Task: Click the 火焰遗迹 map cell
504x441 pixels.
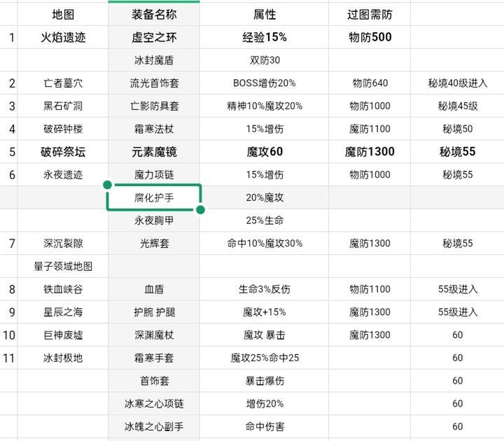Action: click(x=63, y=37)
